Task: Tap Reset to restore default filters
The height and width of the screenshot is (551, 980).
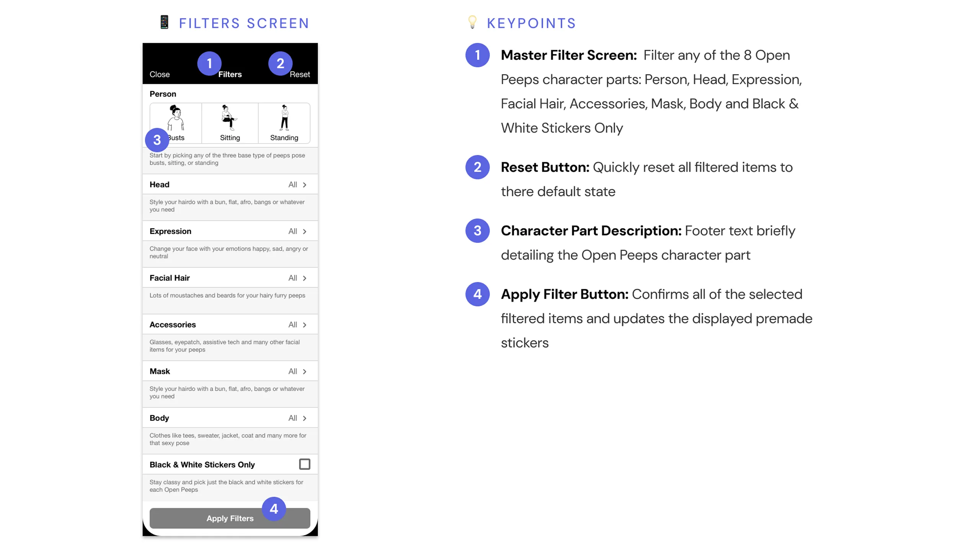Action: point(300,74)
